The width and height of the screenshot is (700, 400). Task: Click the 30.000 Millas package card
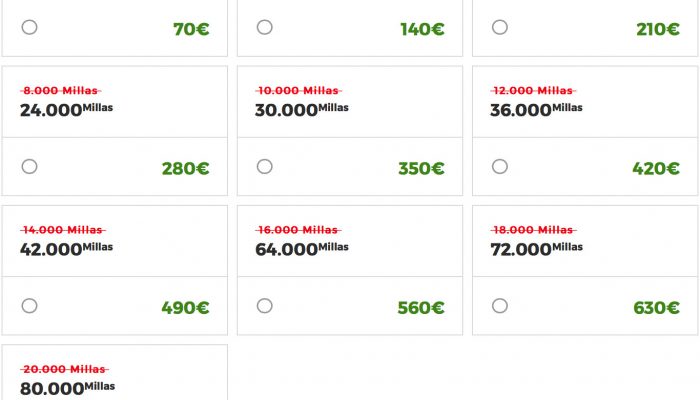pyautogui.click(x=350, y=131)
